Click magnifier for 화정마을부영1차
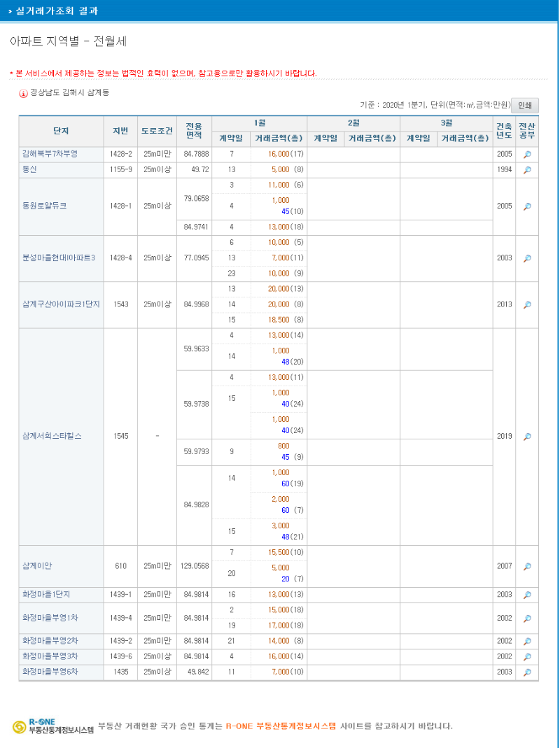The image size is (560, 748). 527,619
